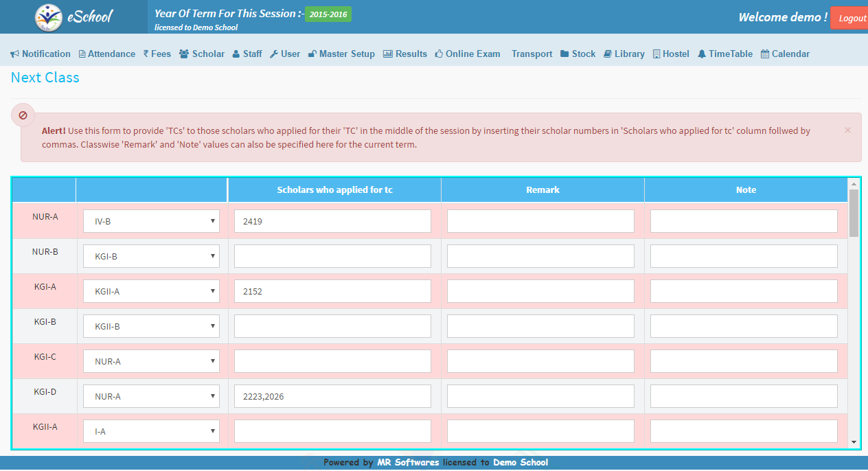
Task: Click the TimeTable bell icon
Action: [701, 54]
